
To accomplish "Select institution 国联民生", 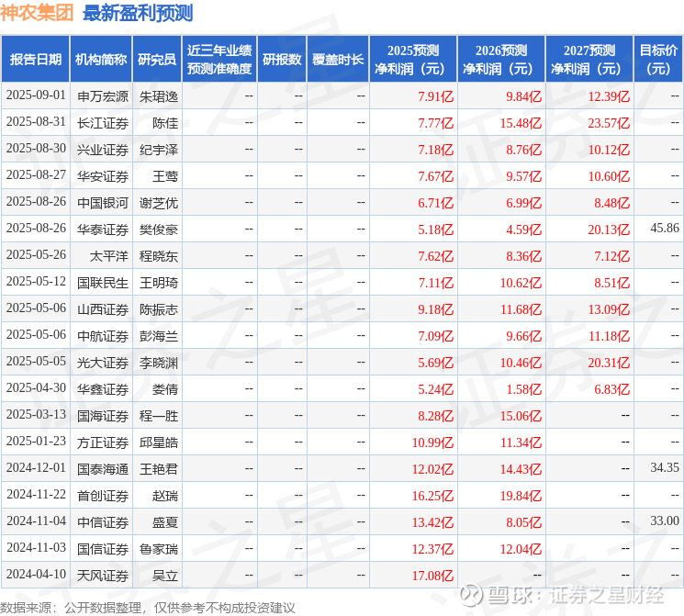I will pos(103,283).
